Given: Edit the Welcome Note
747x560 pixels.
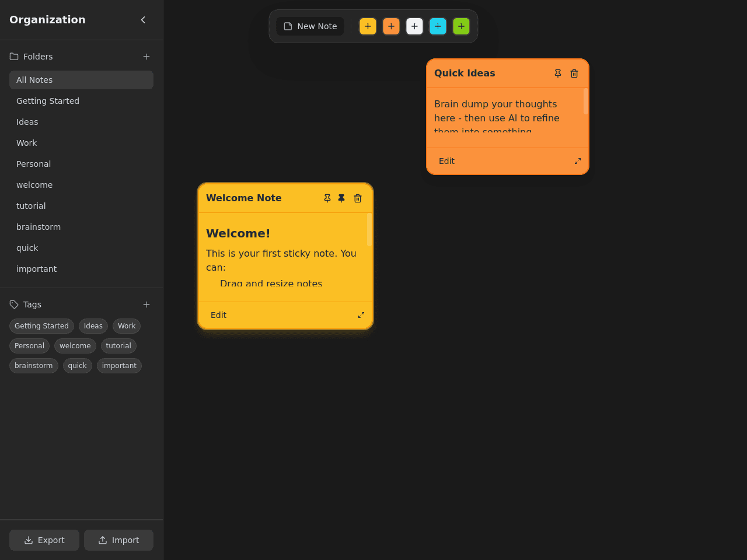Looking at the screenshot, I should pos(218,315).
